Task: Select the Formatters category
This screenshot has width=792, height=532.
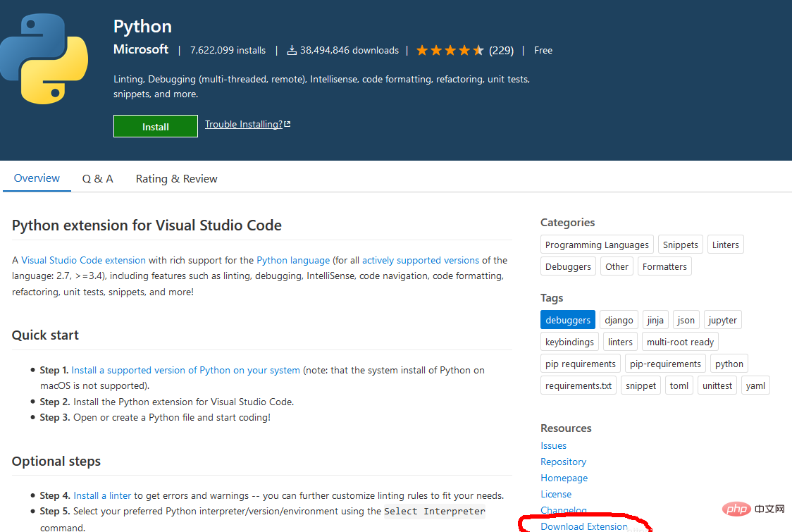Action: (x=664, y=266)
